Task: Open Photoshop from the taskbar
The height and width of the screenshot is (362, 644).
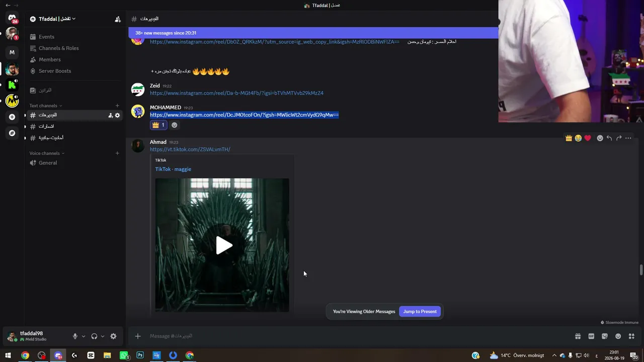Action: pyautogui.click(x=140, y=355)
